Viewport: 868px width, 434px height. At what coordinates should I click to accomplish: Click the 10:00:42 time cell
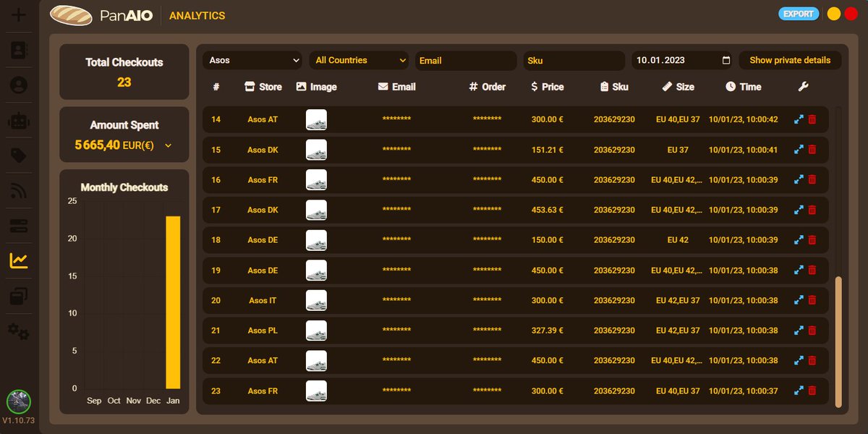[x=744, y=119]
